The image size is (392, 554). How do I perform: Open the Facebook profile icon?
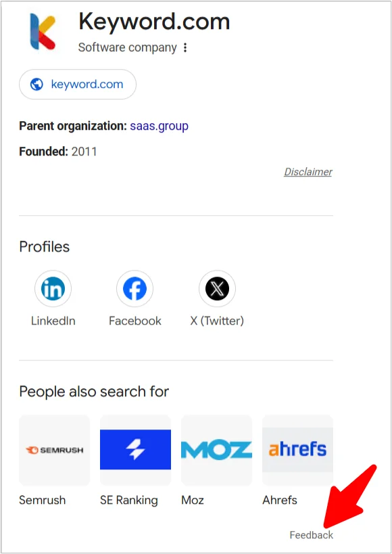tap(134, 288)
